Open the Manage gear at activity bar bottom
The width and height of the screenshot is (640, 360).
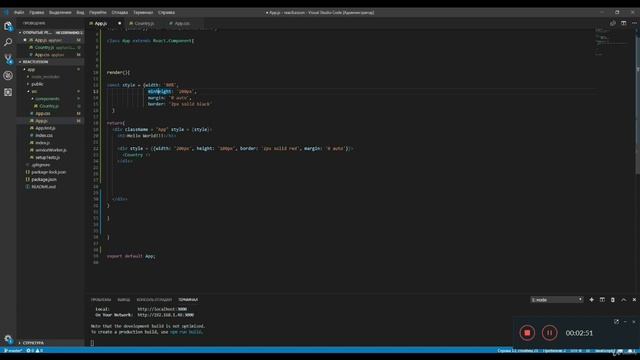pos(8,338)
